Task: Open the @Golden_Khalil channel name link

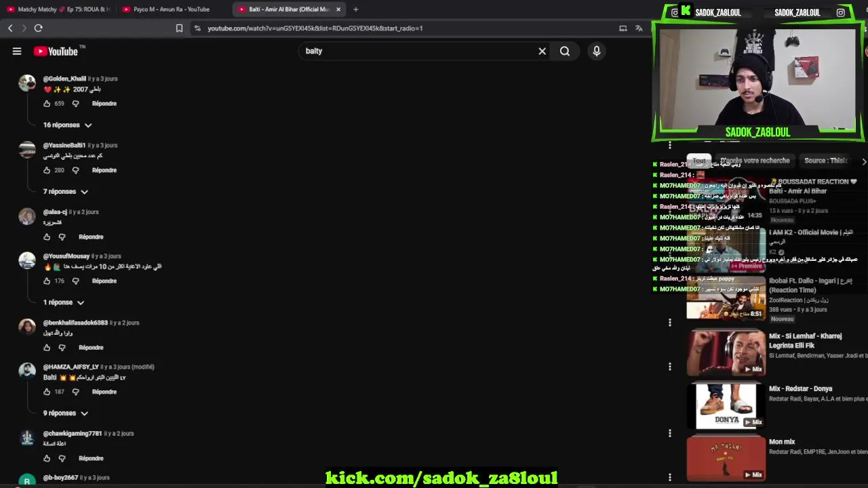Action: click(x=64, y=79)
